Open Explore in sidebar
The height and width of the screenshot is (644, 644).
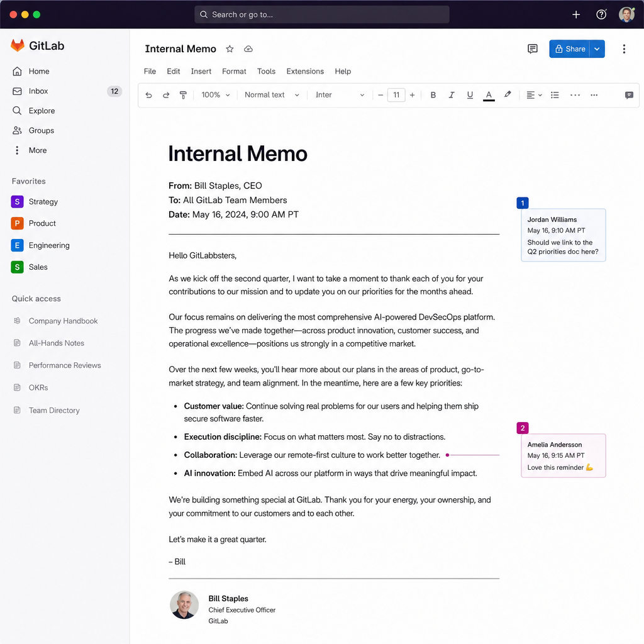(x=65, y=111)
